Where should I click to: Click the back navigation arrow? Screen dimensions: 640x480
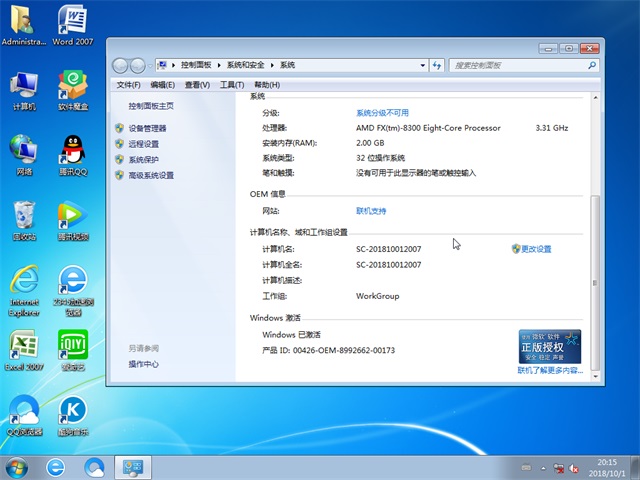pyautogui.click(x=120, y=65)
